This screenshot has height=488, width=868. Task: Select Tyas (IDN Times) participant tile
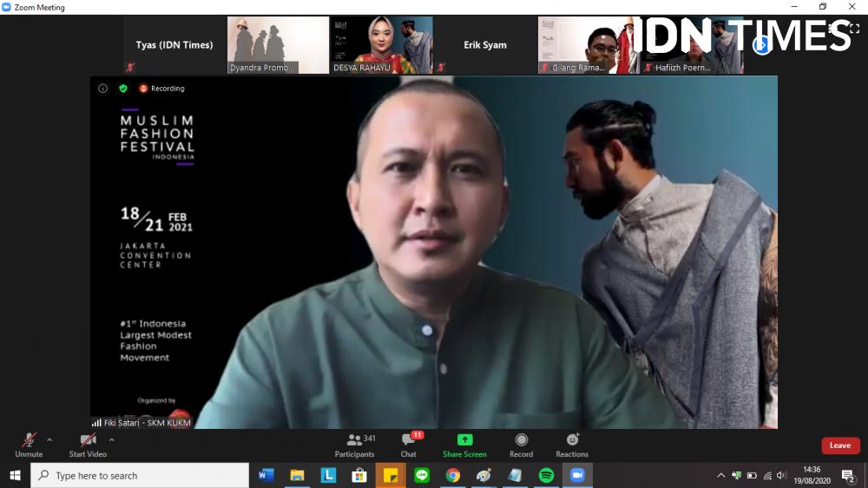174,45
